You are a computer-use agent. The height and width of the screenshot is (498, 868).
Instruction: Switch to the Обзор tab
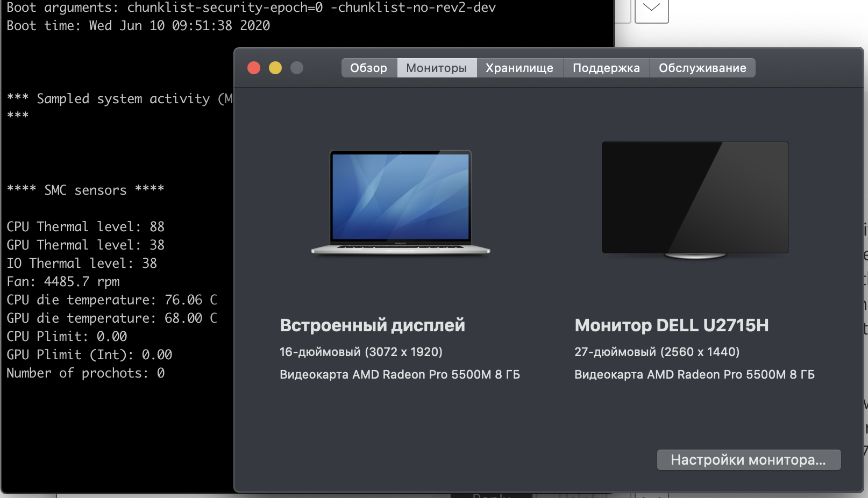369,68
